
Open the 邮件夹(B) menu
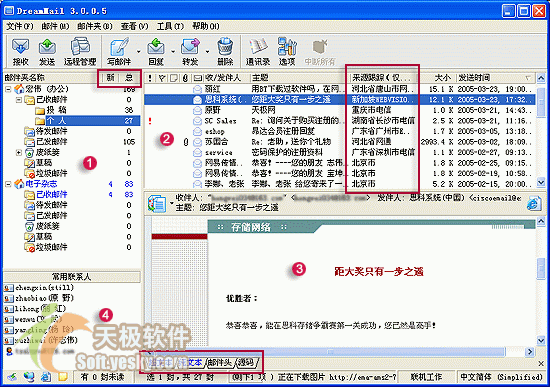click(95, 26)
